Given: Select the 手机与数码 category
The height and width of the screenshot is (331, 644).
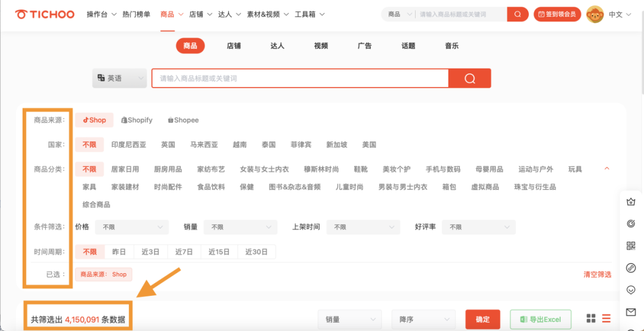Looking at the screenshot, I should (442, 169).
